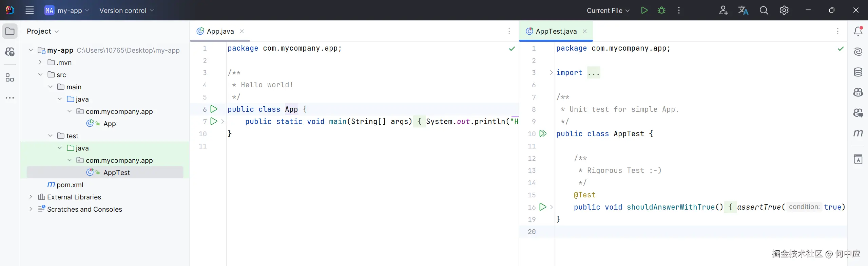Run the current file with green play button
This screenshot has width=868, height=266.
click(x=644, y=11)
